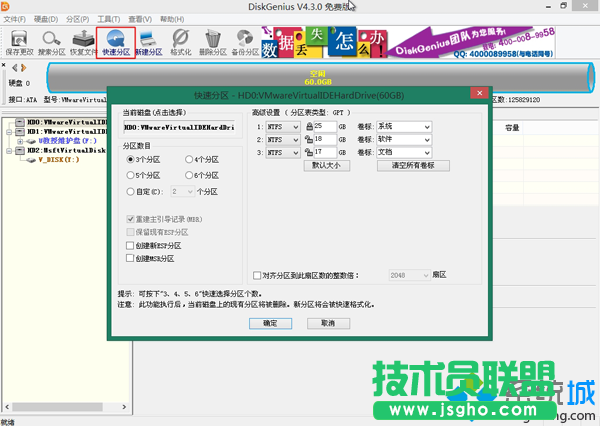Close the disk panel with small x

tap(3, 65)
